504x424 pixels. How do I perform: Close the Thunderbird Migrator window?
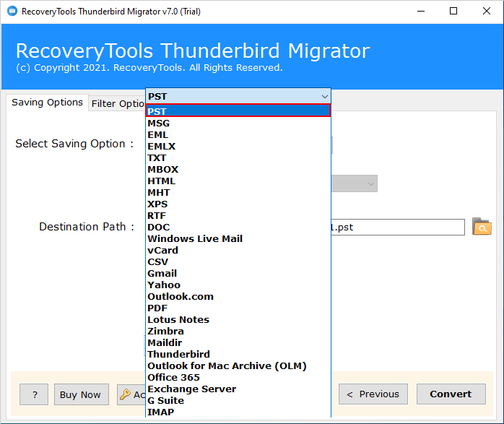click(487, 12)
